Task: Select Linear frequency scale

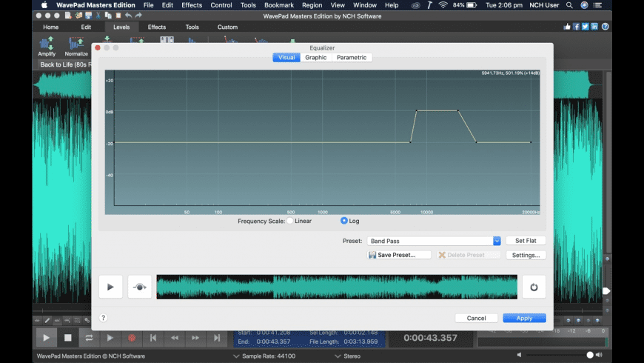Action: (x=290, y=221)
